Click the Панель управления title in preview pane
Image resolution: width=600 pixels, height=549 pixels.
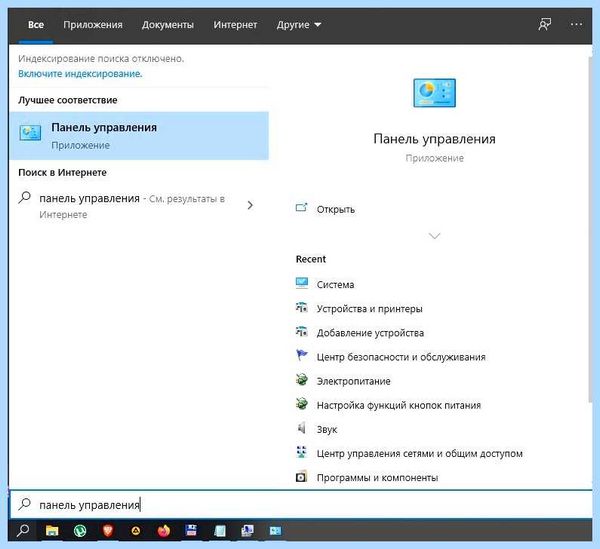click(x=434, y=138)
